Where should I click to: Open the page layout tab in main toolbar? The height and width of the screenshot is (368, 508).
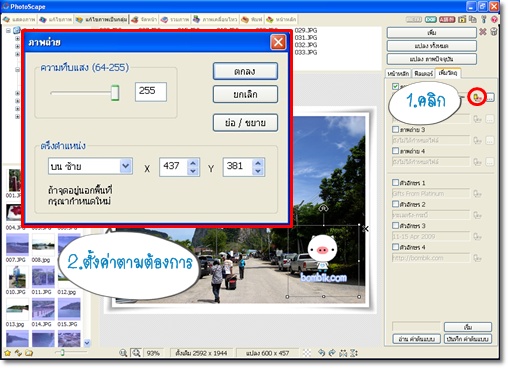coord(144,20)
